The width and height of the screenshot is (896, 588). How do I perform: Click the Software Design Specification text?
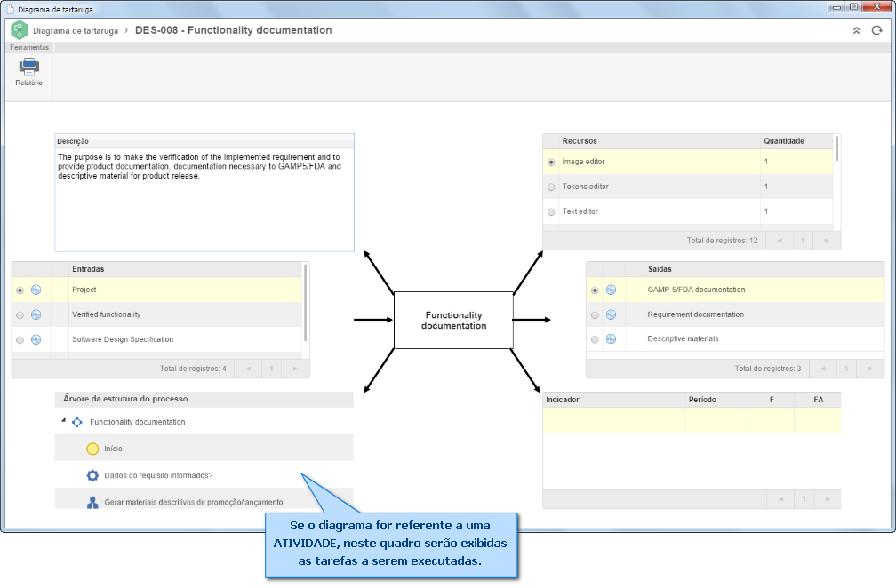(123, 339)
